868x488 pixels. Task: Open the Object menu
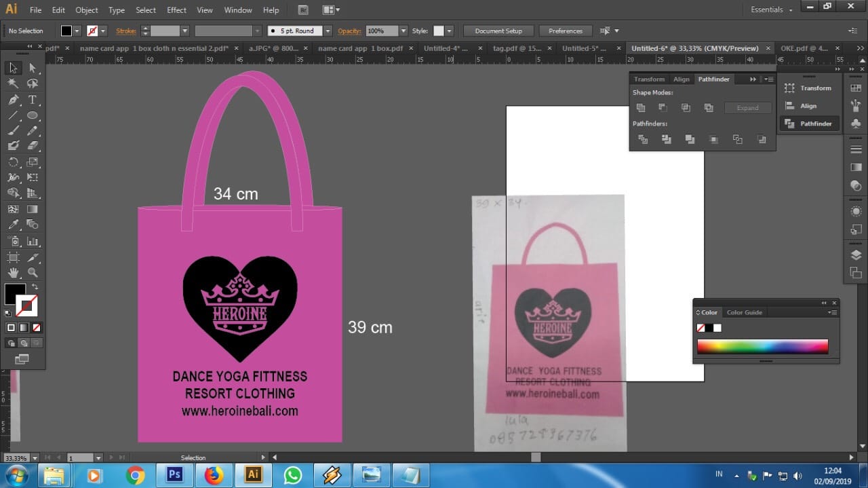[x=87, y=10]
